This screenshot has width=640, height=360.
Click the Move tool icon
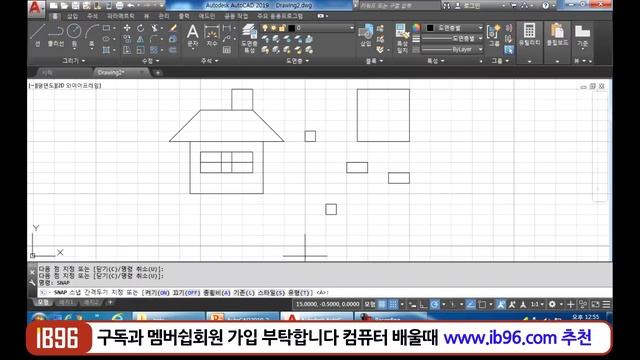127,28
